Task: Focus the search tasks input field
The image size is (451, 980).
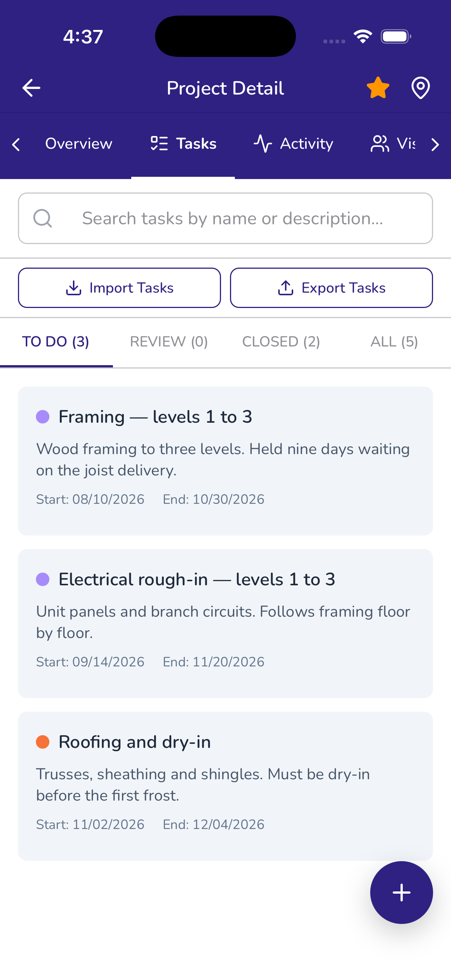Action: point(225,218)
